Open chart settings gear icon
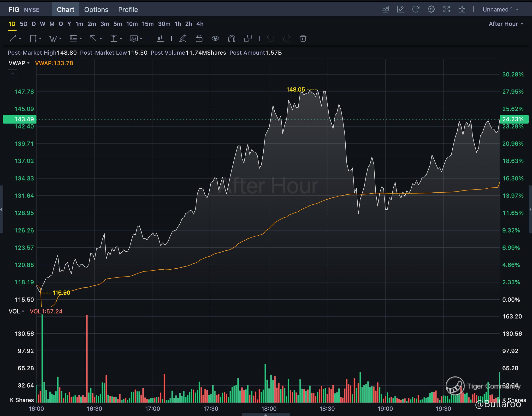 (431, 10)
